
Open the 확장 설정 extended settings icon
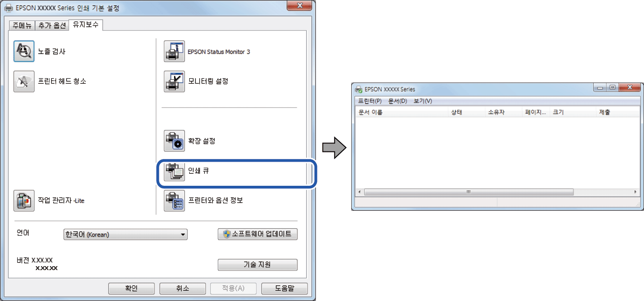click(174, 141)
